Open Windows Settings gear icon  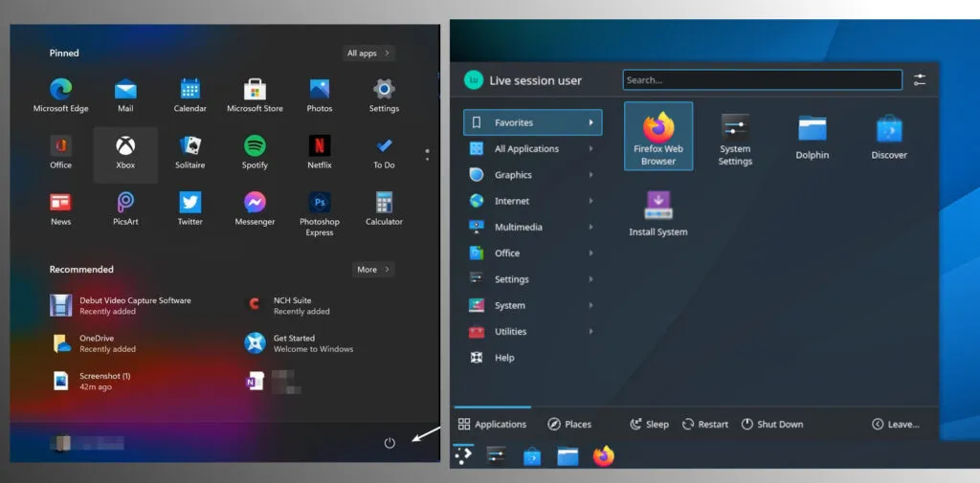click(384, 96)
